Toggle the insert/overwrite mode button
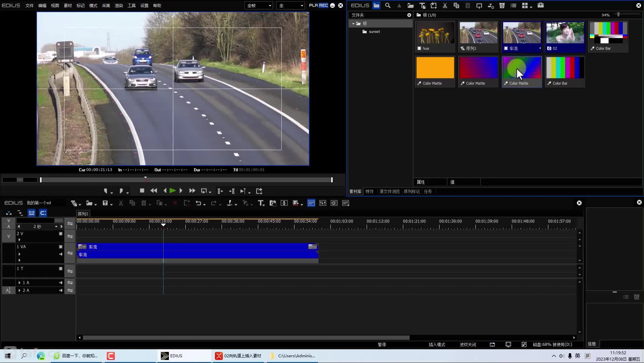 click(9, 213)
